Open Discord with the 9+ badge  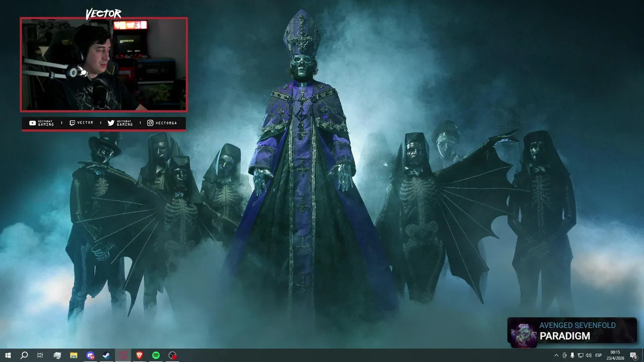(90, 355)
